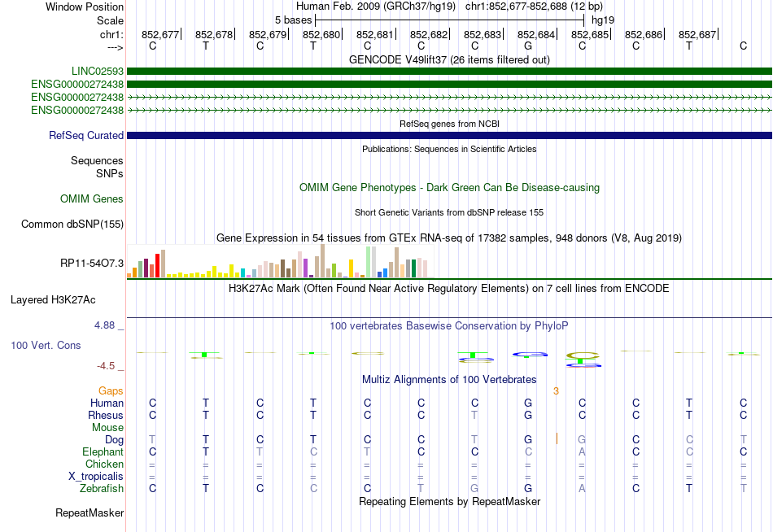The width and height of the screenshot is (773, 532).
Task: Click the H3K27Ac Mark ENCODE track title
Action: pyautogui.click(x=449, y=289)
